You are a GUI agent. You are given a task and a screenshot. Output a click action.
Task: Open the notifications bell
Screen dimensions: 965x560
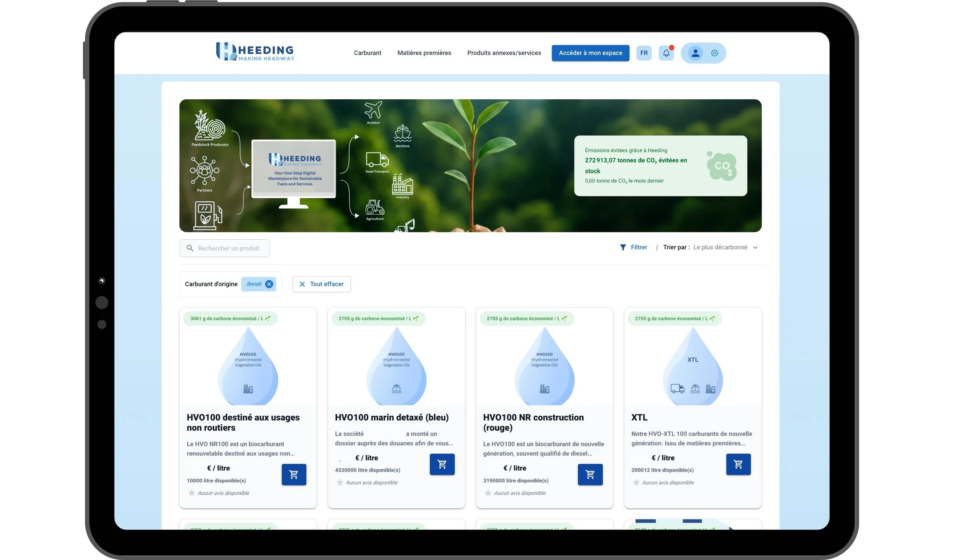click(x=666, y=53)
